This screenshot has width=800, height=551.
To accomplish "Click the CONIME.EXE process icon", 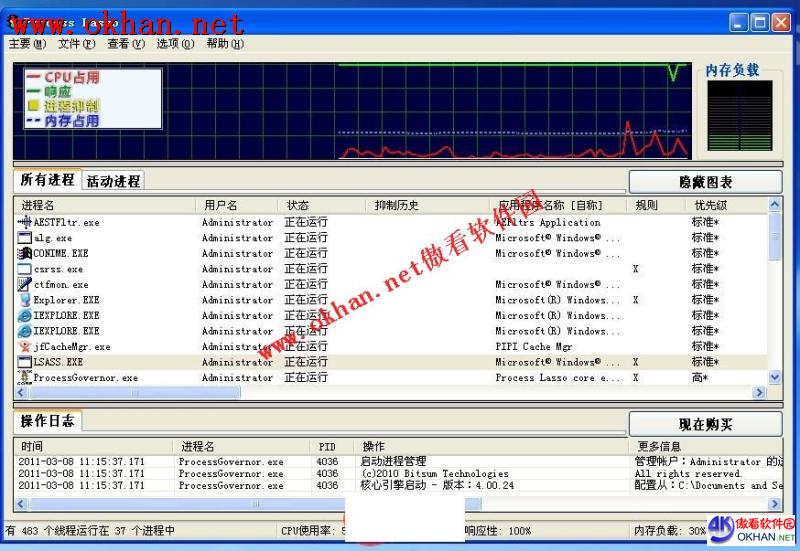I will click(x=24, y=253).
